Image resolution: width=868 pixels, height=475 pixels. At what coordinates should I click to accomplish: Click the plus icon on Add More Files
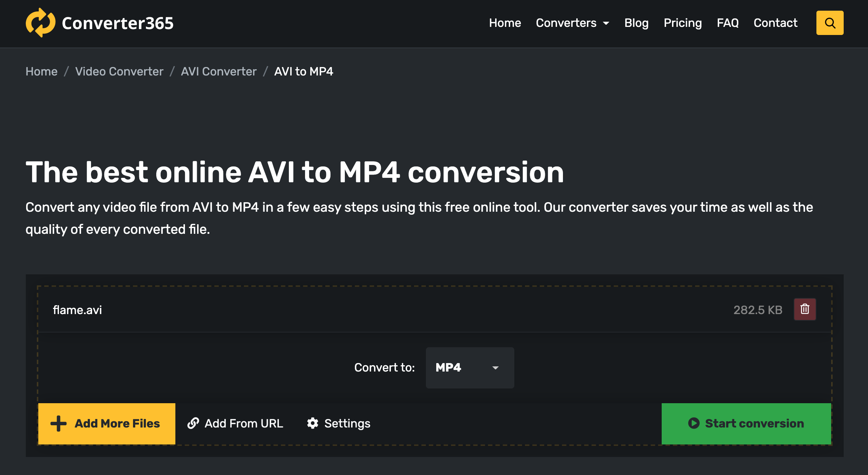click(59, 423)
